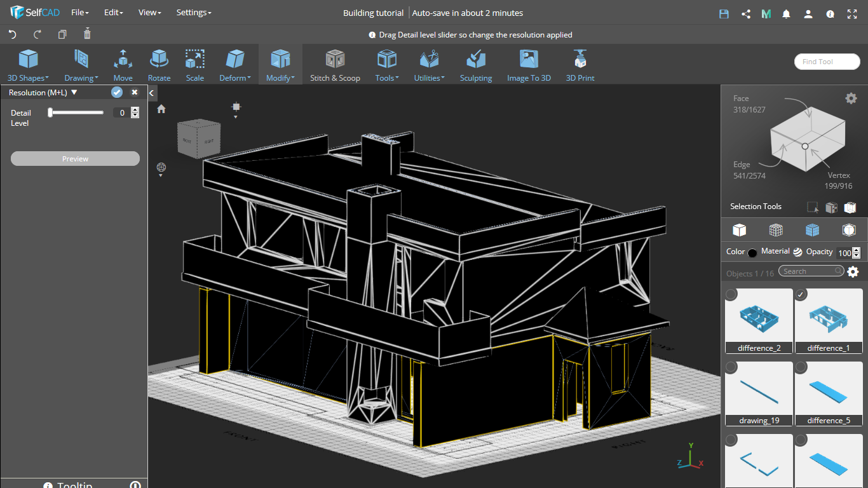Viewport: 868px width, 488px height.
Task: Open the MyMiniFactory M icon
Action: pyautogui.click(x=766, y=13)
